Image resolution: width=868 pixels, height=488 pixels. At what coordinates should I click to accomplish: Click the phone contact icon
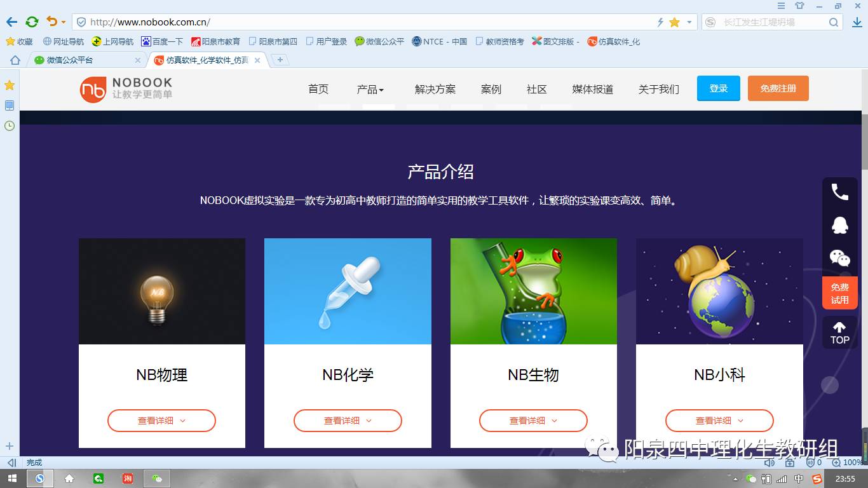pyautogui.click(x=840, y=192)
